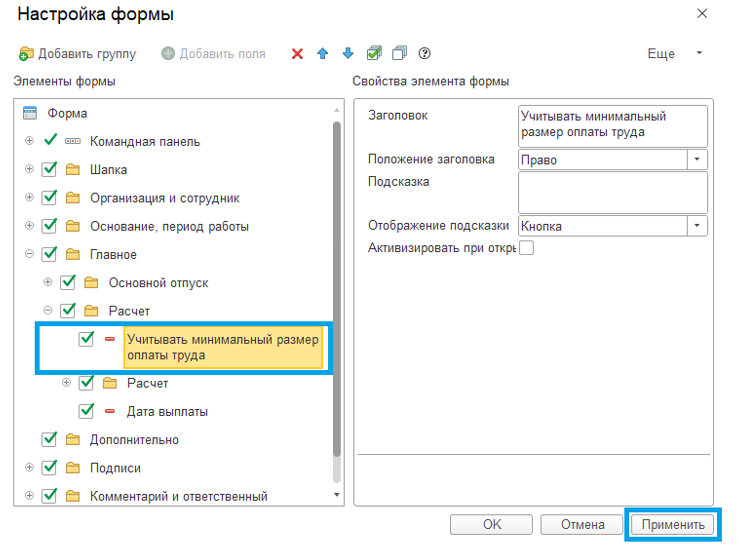Click the Командная панель panel icon
This screenshot has width=739, height=553.
pos(73,141)
